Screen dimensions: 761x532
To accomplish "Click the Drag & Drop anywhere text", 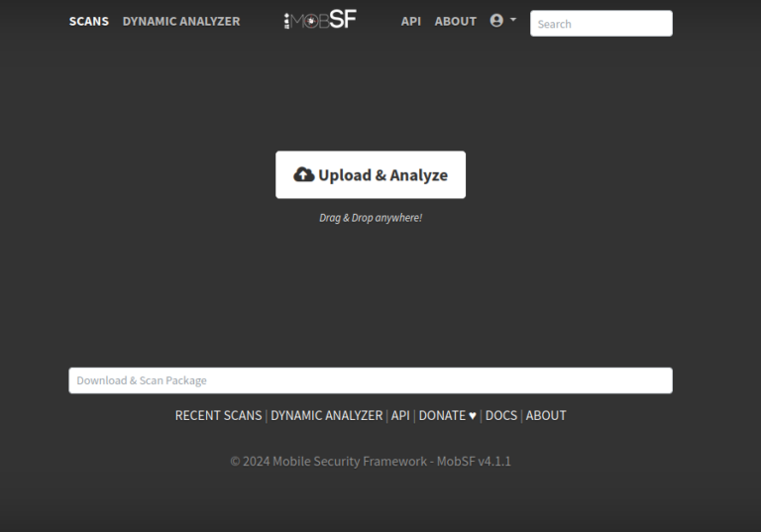I will tap(371, 218).
